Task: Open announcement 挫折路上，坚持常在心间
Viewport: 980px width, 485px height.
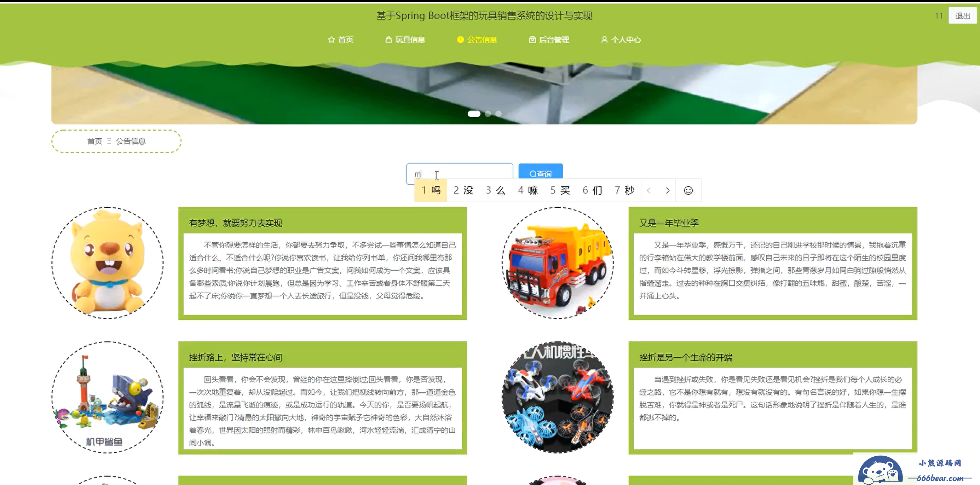Action: coord(236,357)
